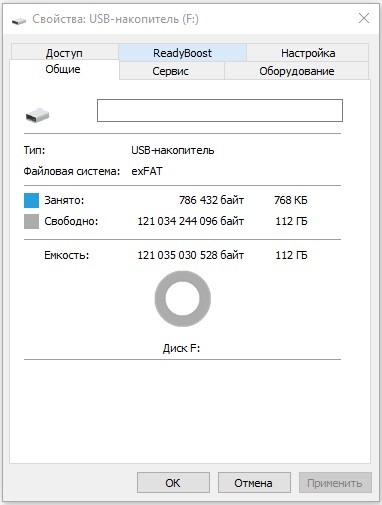Viewport: 382px width, 505px height.
Task: Switch to the Сервис tab
Action: click(171, 71)
